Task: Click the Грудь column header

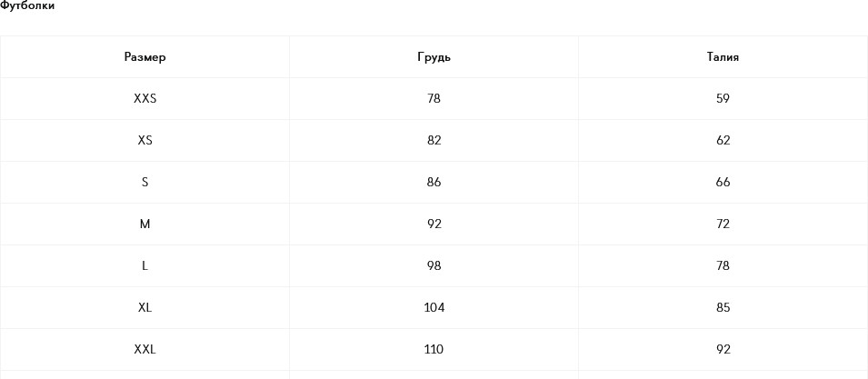Action: click(434, 57)
